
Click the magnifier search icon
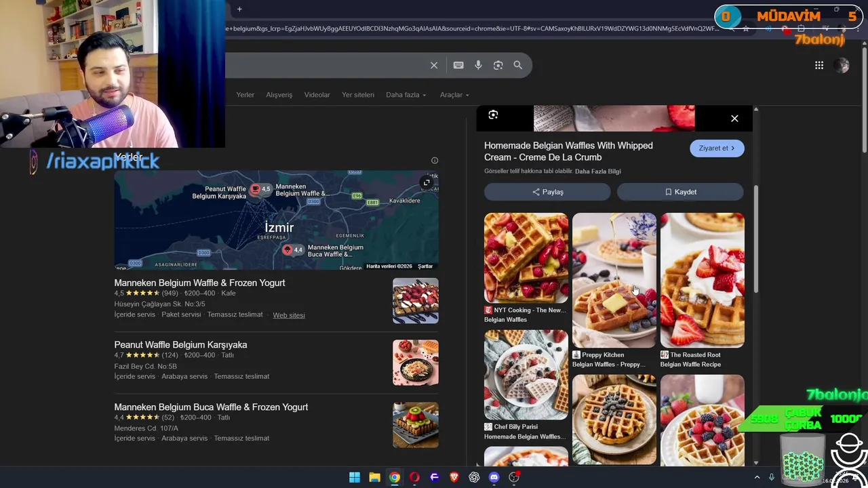[518, 65]
